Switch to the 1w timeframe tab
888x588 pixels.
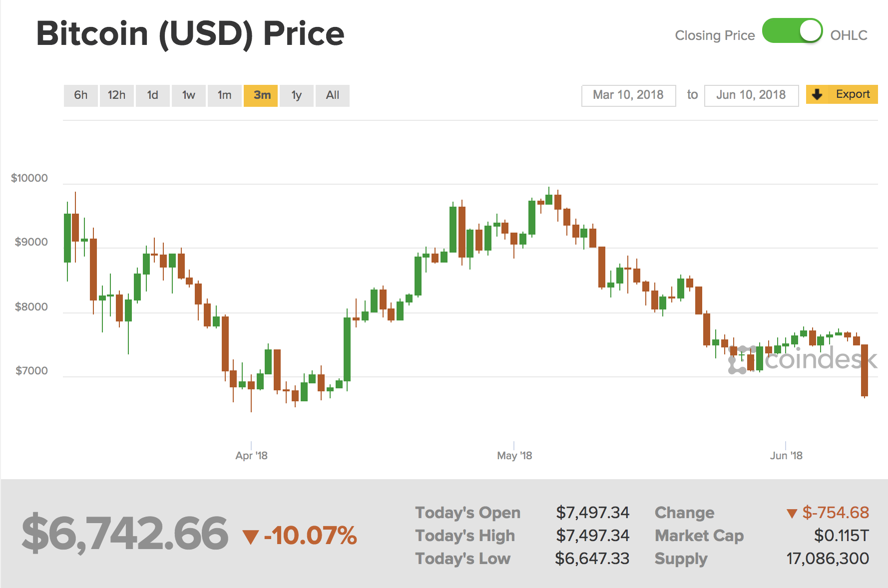point(188,95)
